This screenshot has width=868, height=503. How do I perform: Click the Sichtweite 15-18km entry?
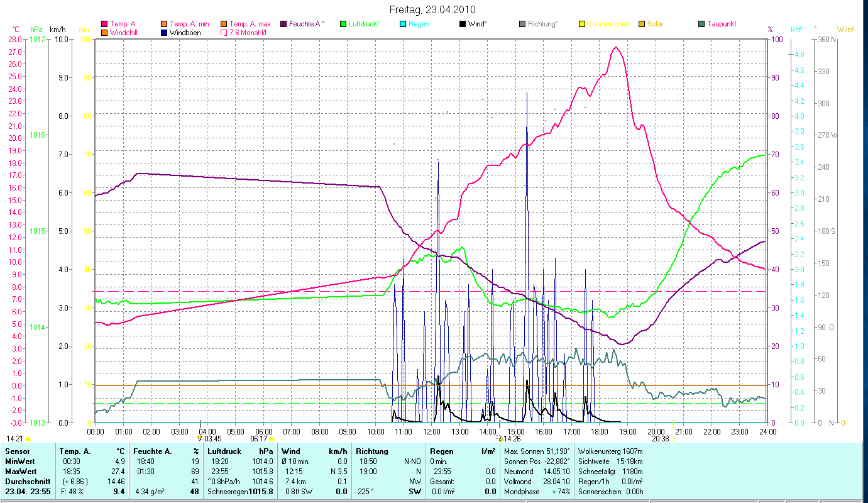click(610, 461)
